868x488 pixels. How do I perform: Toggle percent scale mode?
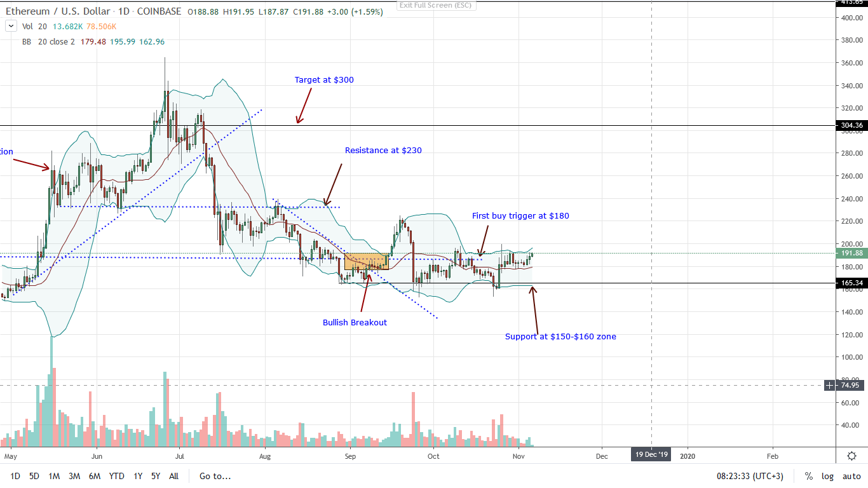pos(808,476)
